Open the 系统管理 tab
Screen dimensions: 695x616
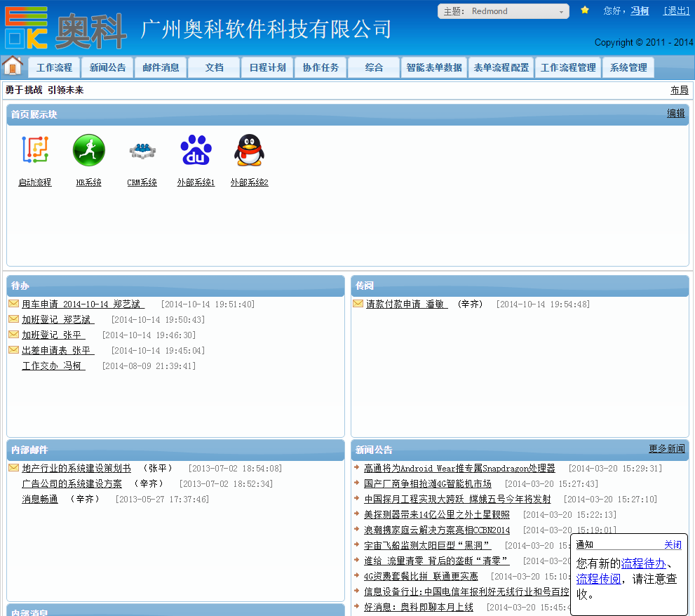click(628, 68)
